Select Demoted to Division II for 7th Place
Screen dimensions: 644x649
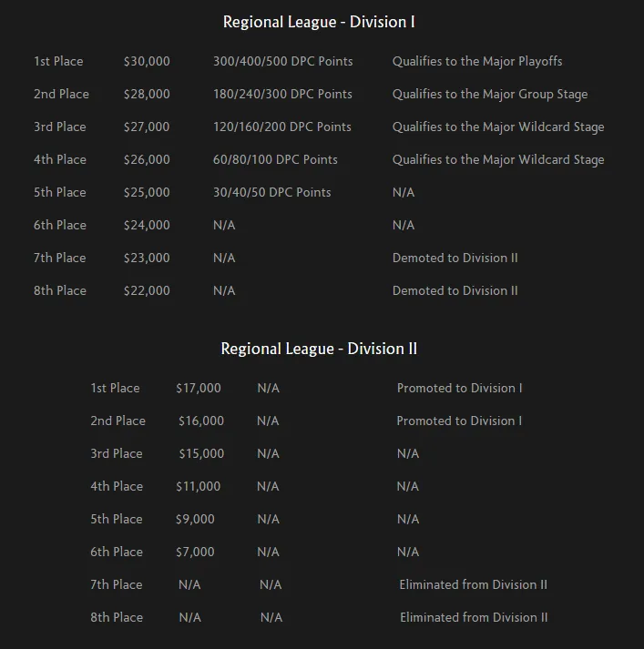tap(455, 258)
